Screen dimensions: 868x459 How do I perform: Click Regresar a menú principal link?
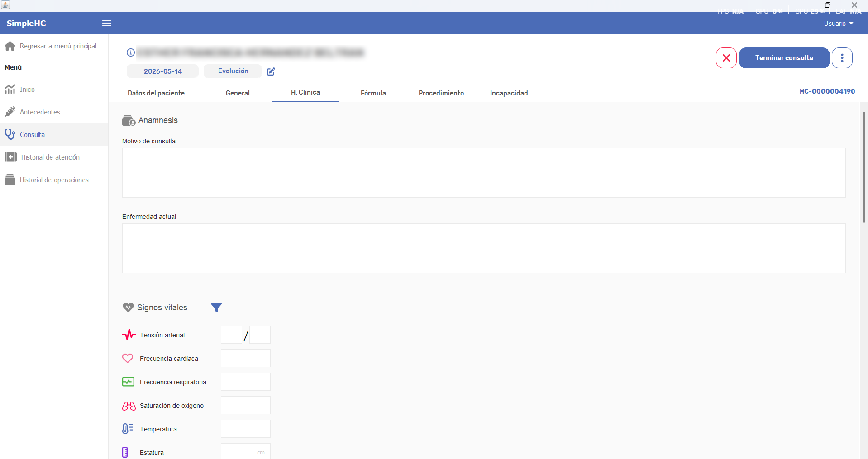point(58,46)
